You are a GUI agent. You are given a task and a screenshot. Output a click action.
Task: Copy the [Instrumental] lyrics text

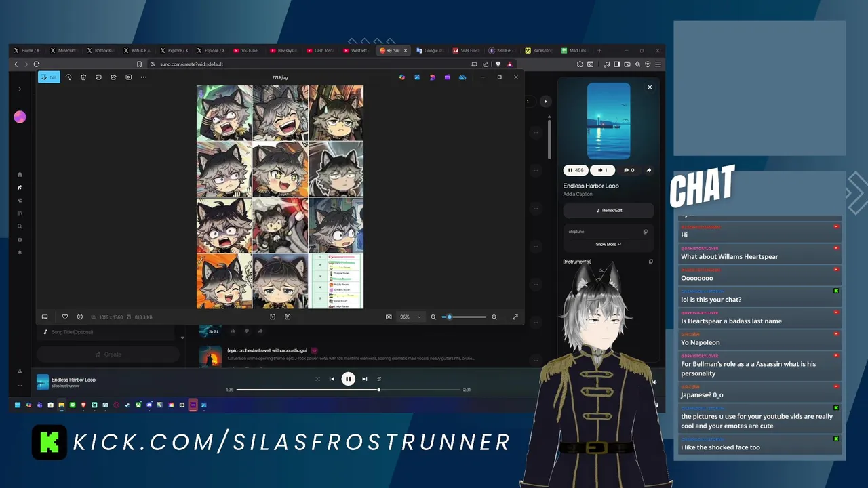click(650, 262)
